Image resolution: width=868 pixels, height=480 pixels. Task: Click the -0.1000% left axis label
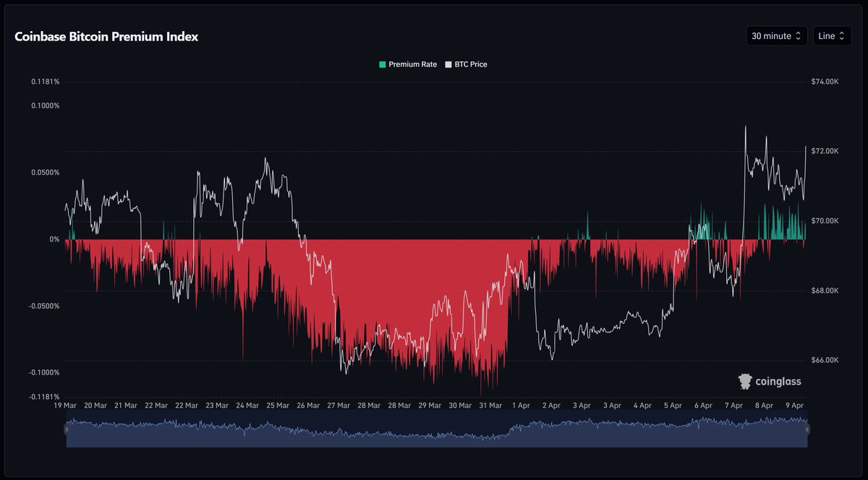click(x=44, y=372)
